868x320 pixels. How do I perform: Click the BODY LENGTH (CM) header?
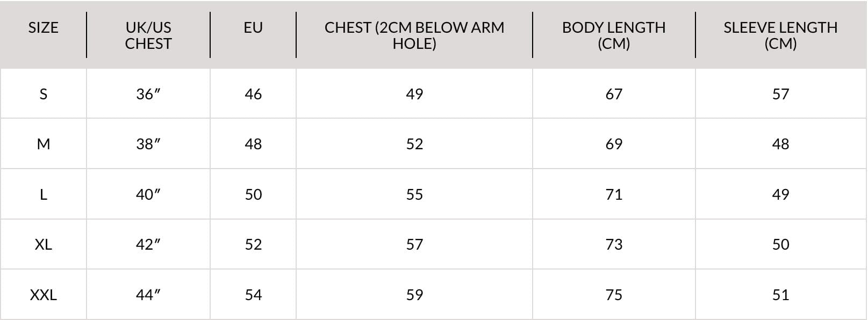614,35
